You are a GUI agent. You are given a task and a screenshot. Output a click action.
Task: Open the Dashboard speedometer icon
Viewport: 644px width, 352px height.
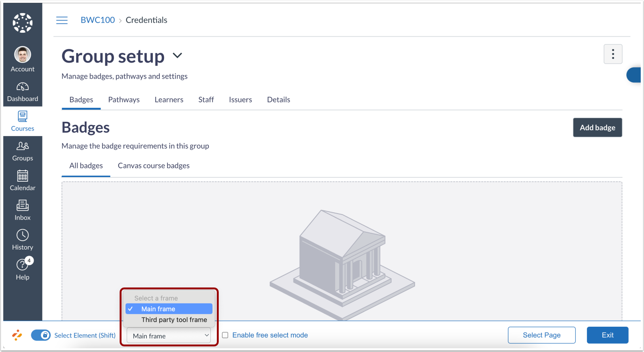[22, 87]
